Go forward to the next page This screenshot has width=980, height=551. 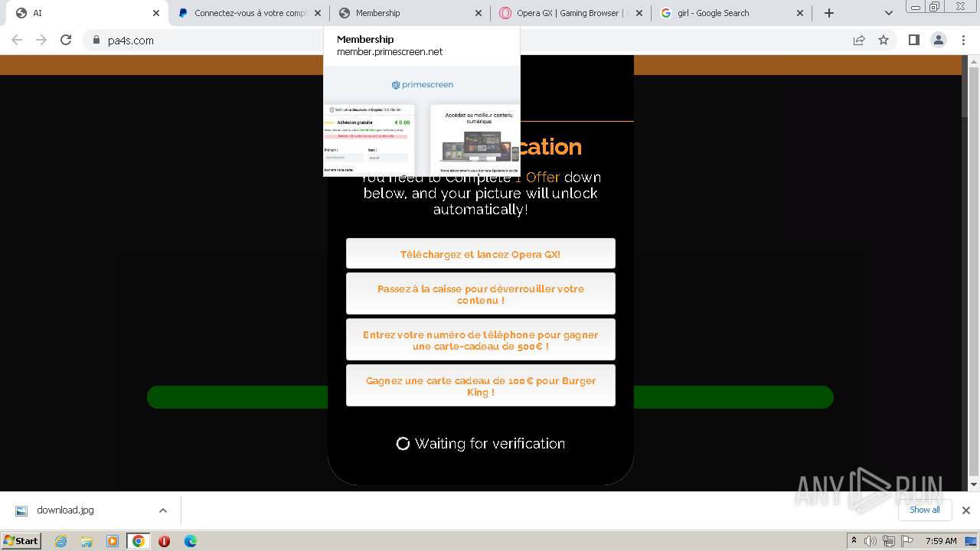click(41, 40)
